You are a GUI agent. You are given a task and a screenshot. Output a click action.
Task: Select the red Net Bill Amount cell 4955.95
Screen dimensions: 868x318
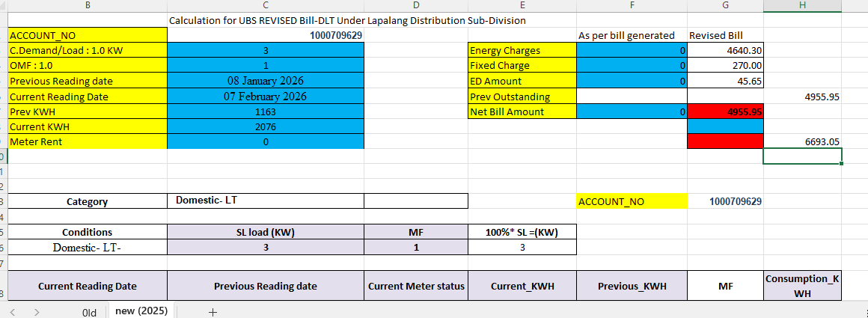pyautogui.click(x=725, y=111)
